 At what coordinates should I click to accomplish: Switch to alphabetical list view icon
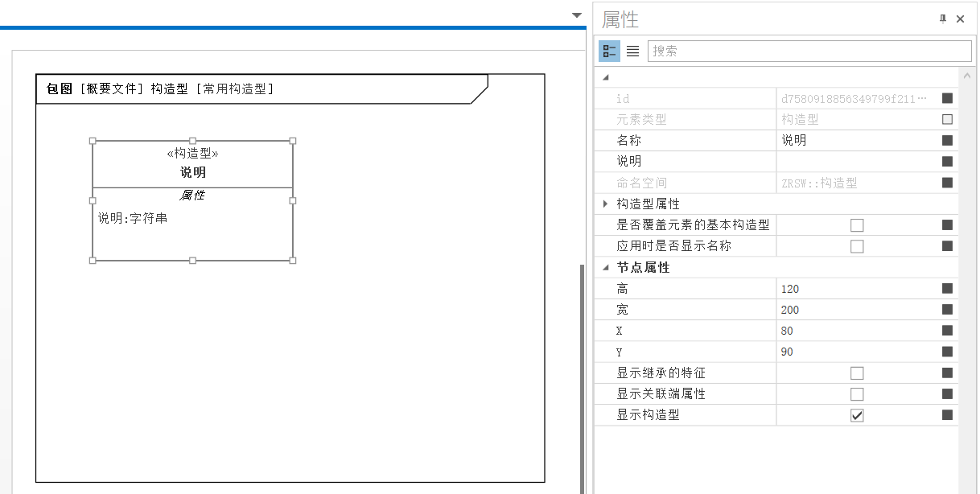pos(633,51)
